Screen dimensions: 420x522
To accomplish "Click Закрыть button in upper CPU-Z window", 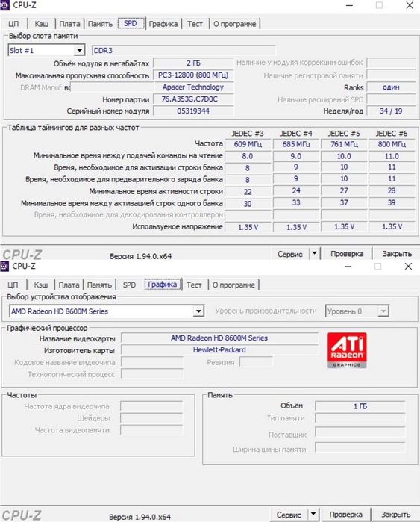I will tap(397, 254).
